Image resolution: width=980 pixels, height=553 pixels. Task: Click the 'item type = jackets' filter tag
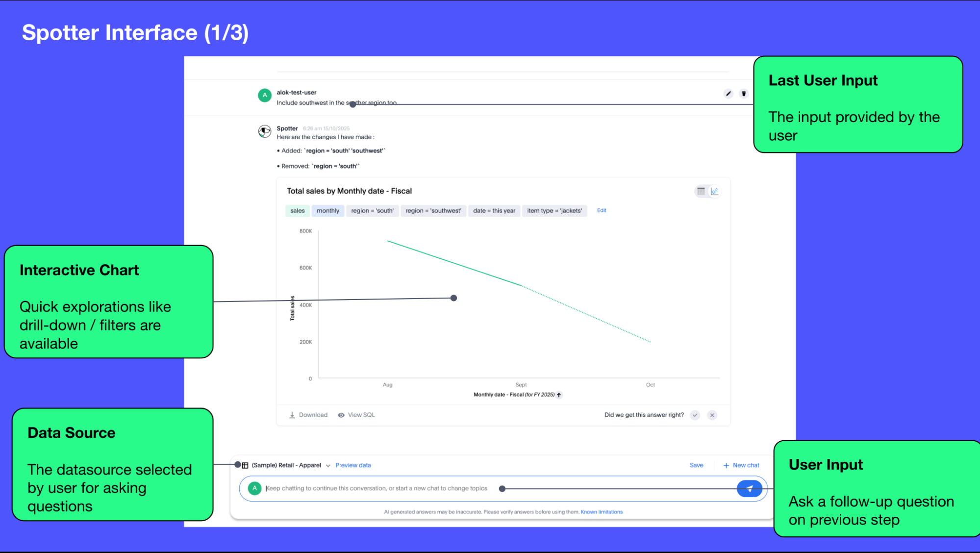555,210
